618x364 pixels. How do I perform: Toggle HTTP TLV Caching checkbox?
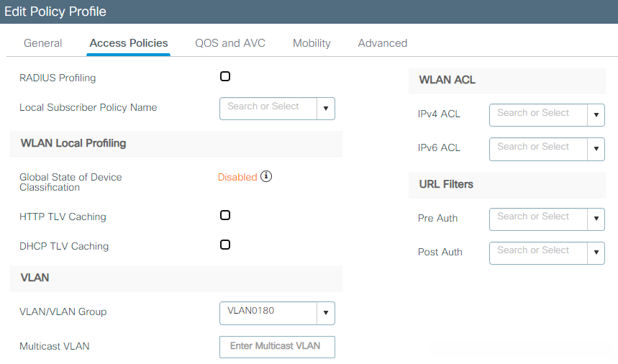(x=225, y=215)
